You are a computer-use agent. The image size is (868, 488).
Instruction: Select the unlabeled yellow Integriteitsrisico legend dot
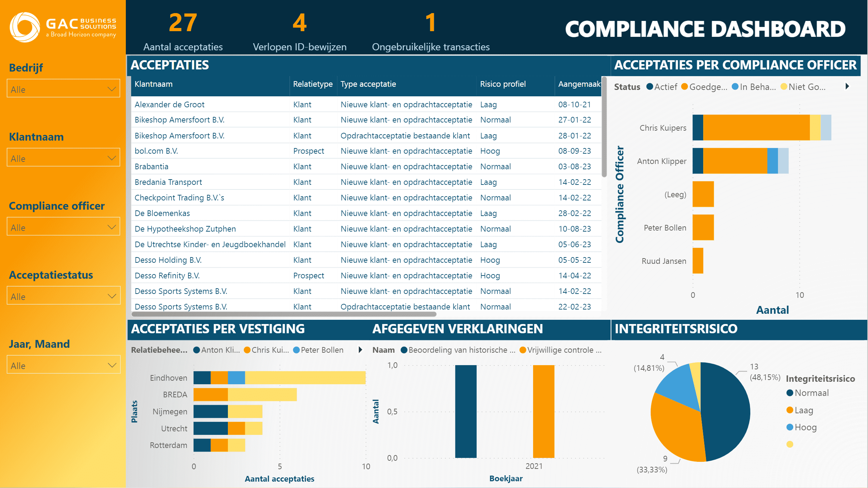click(790, 444)
